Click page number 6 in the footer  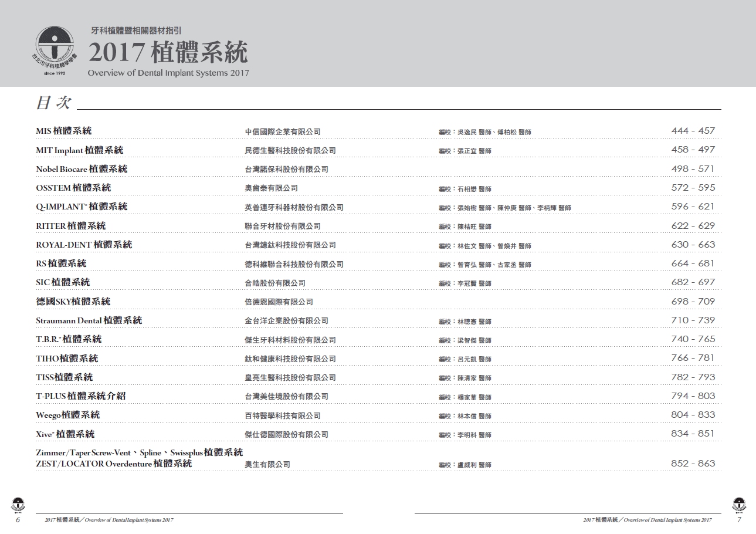pos(18,520)
